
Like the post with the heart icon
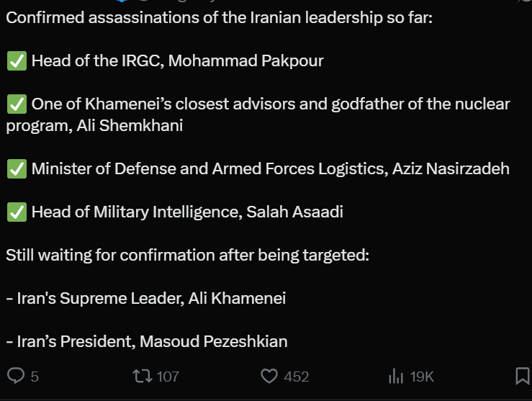269,376
